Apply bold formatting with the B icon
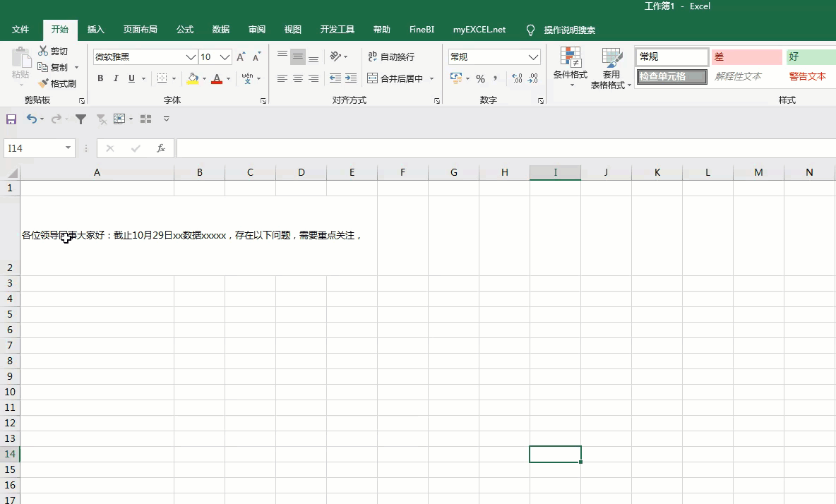This screenshot has width=836, height=504. click(x=100, y=78)
